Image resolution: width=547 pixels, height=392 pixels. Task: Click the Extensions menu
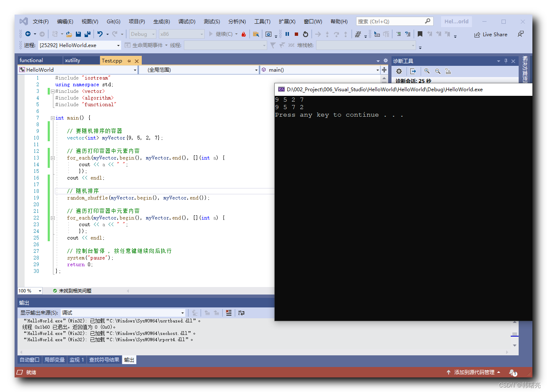pyautogui.click(x=287, y=22)
